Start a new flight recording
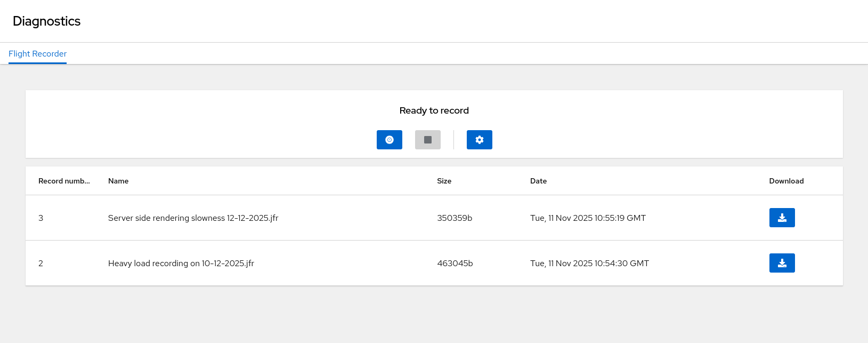 click(x=389, y=140)
